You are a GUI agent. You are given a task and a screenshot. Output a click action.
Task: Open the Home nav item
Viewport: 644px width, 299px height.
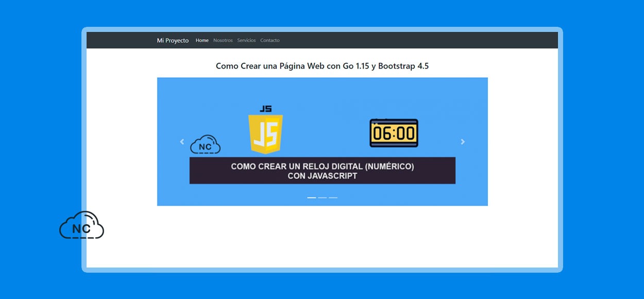click(x=202, y=40)
